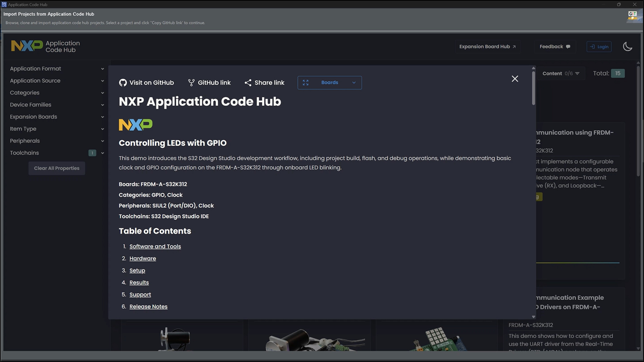Click the dialog vertical scrollbar thumb
Image resolution: width=644 pixels, height=362 pixels.
(x=533, y=88)
